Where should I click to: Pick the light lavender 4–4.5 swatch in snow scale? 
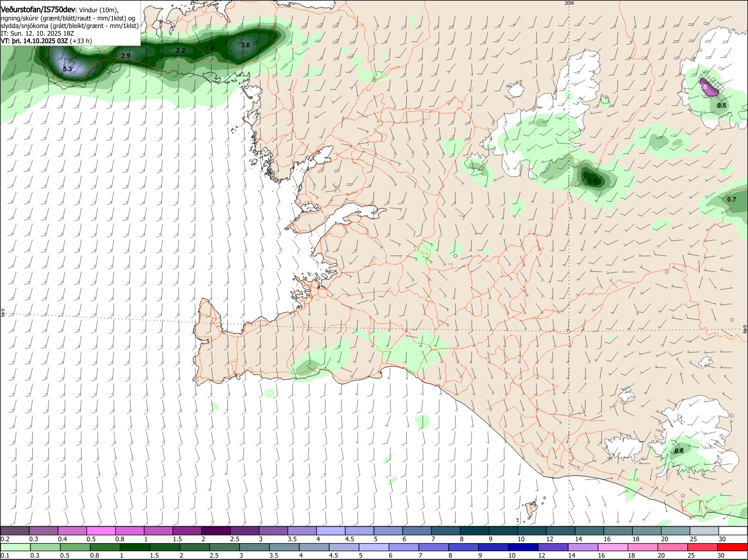[x=331, y=531]
